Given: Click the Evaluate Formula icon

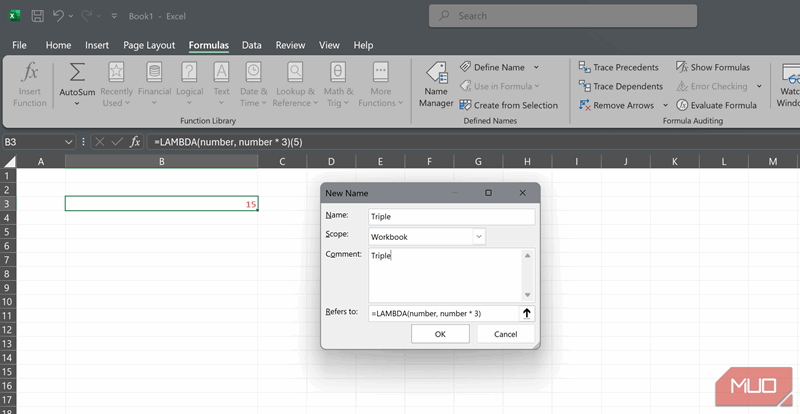Looking at the screenshot, I should (682, 105).
